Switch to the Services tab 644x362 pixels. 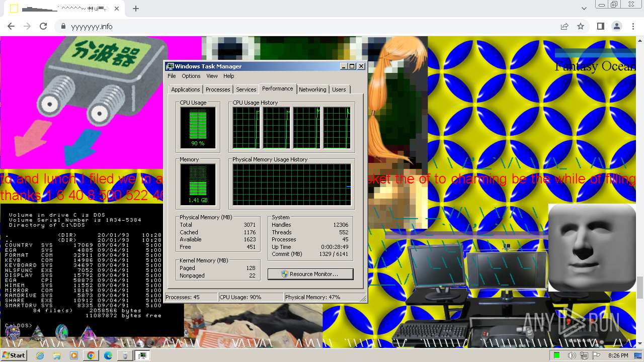pyautogui.click(x=246, y=89)
